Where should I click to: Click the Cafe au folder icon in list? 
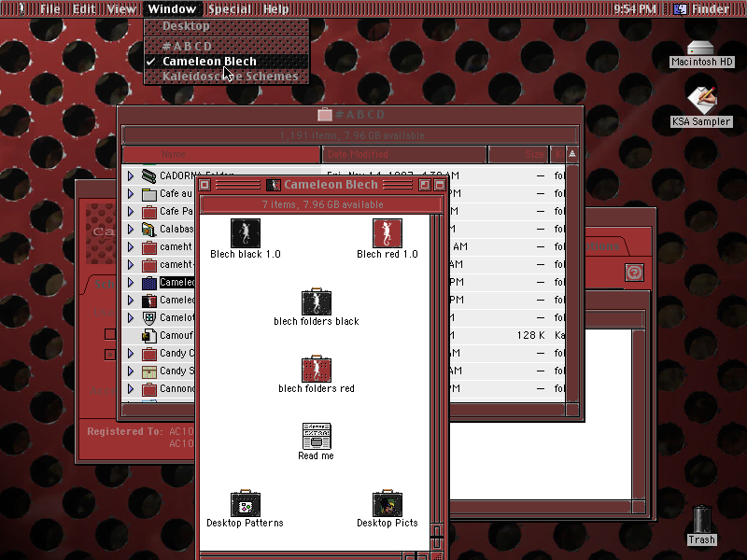tap(149, 194)
